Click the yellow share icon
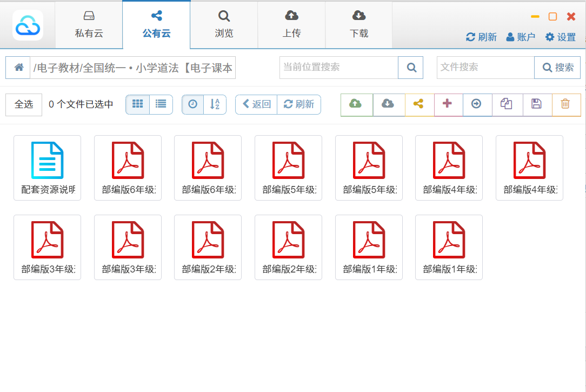This screenshot has height=392, width=586. (x=418, y=104)
